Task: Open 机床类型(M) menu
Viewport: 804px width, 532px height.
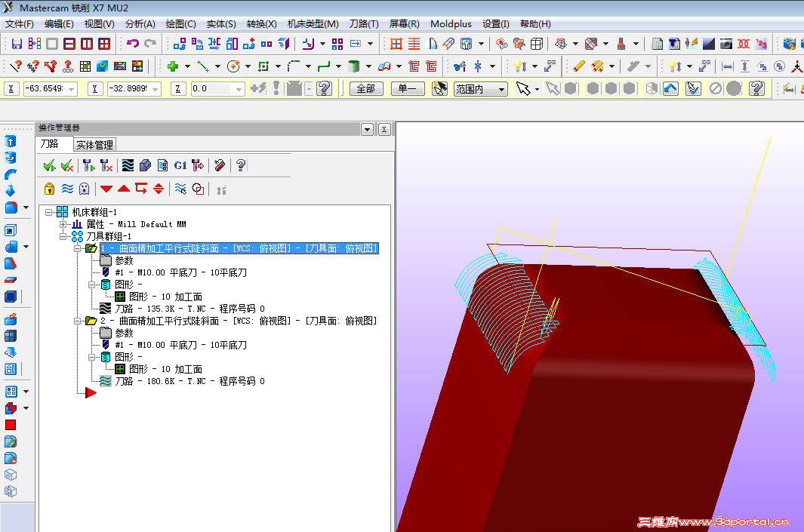Action: 313,24
